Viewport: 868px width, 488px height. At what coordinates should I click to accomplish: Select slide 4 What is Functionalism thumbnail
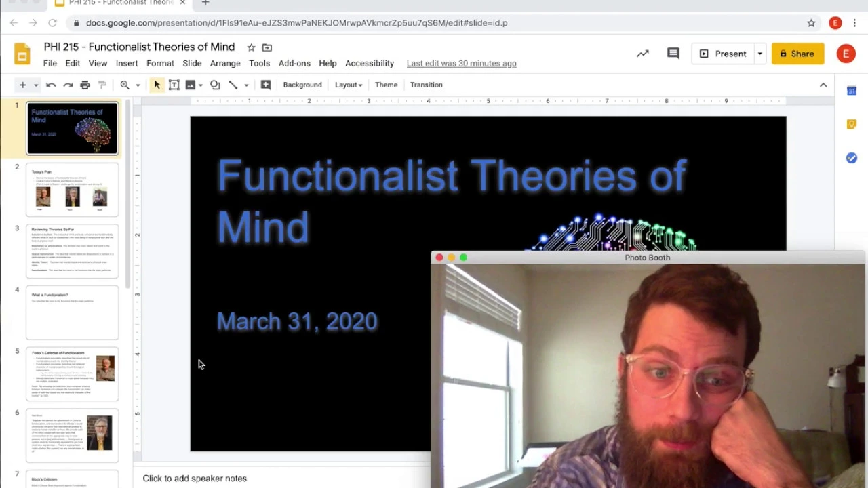tap(72, 312)
